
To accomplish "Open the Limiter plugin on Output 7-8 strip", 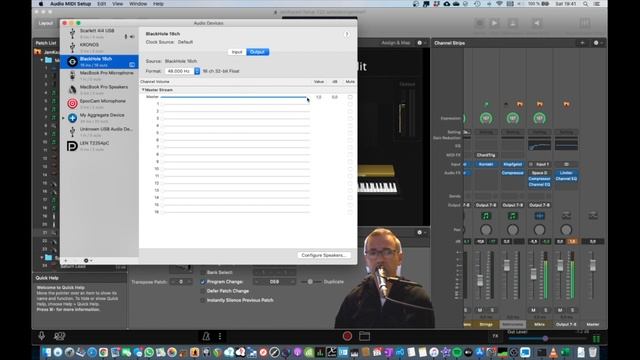I will point(566,173).
